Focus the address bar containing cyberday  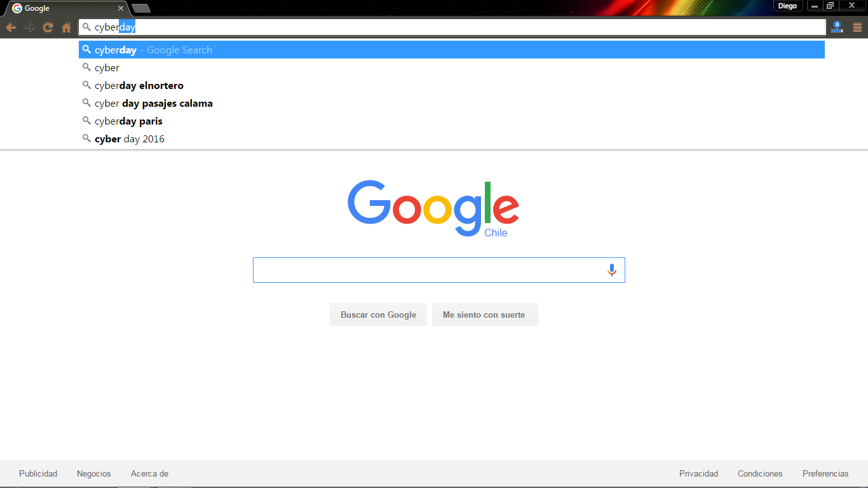(452, 27)
